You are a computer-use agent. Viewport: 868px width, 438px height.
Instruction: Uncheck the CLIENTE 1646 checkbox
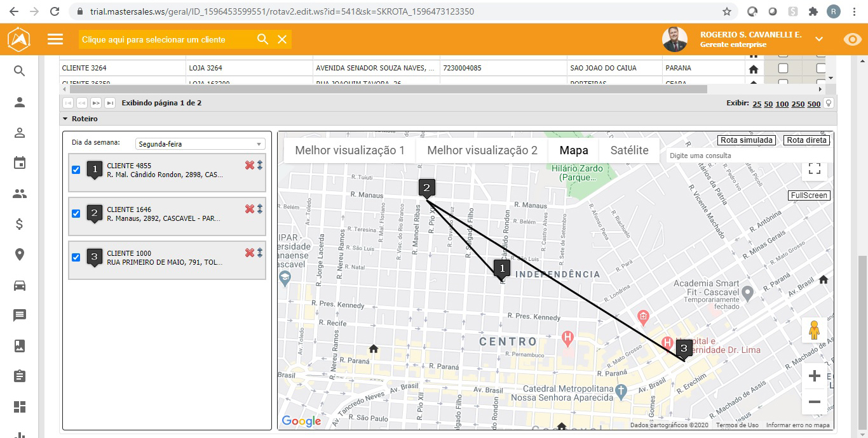click(76, 214)
